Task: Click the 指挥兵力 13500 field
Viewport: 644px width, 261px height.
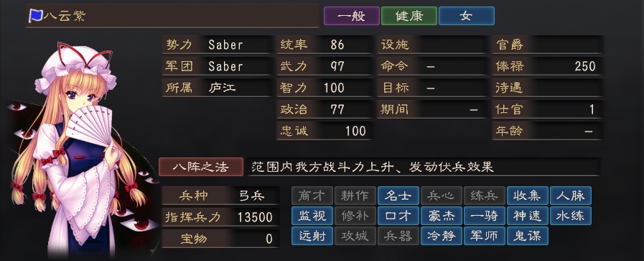Action: coord(220,217)
